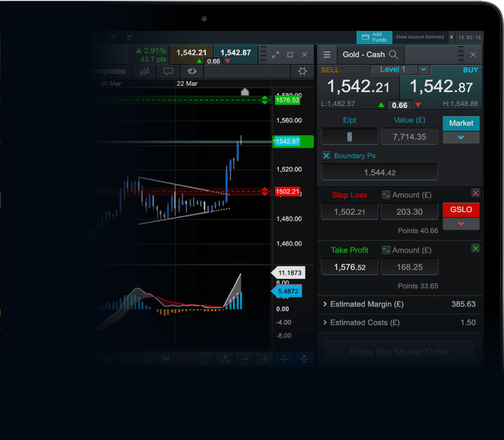Click the comment bubble icon in chart toolbar
Image resolution: width=504 pixels, height=440 pixels.
(x=168, y=72)
